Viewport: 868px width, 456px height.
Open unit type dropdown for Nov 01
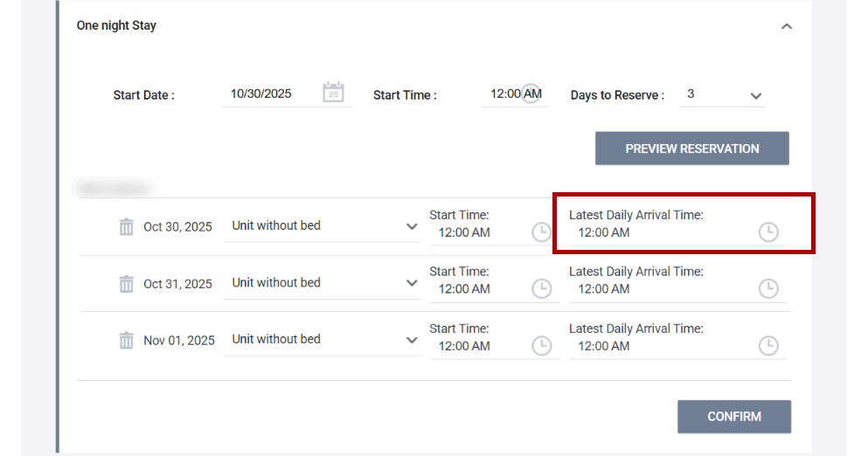click(x=412, y=340)
